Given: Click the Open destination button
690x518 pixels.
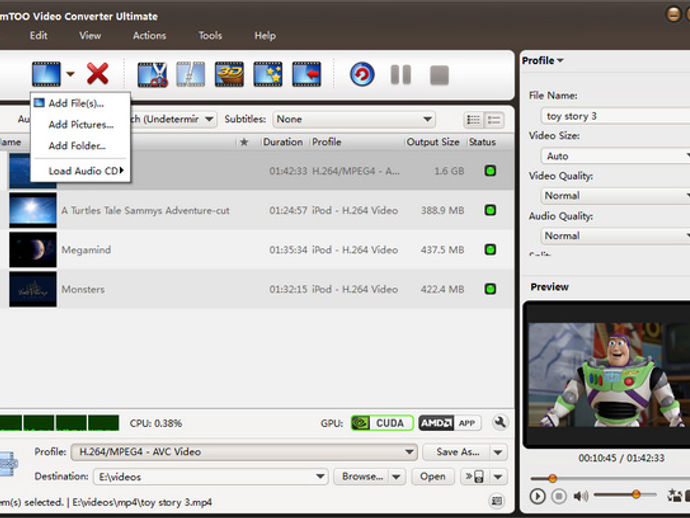Looking at the screenshot, I should (x=433, y=477).
